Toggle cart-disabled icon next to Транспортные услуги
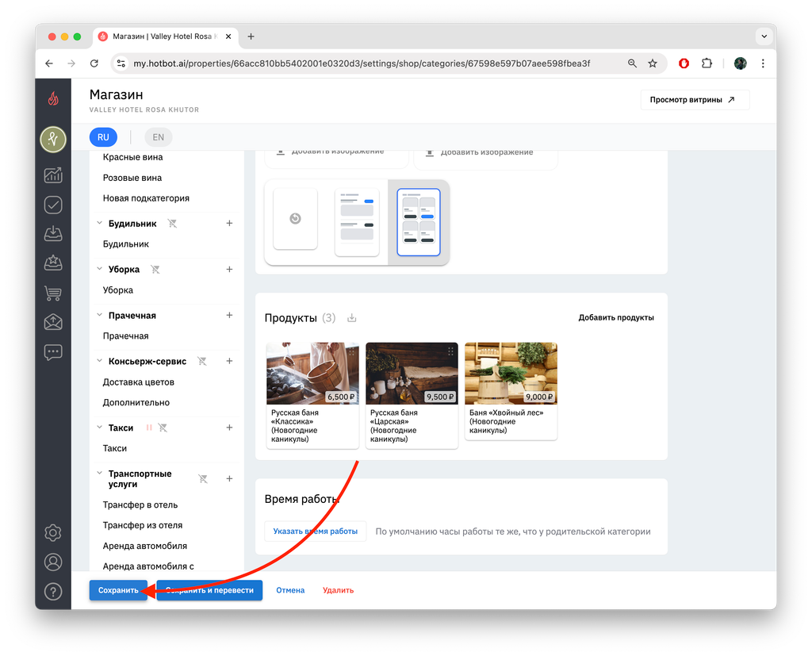812x656 pixels. pos(203,479)
